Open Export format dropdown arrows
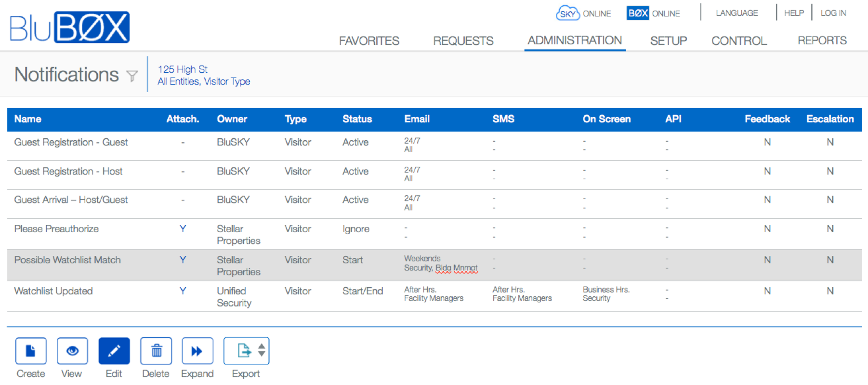 262,350
